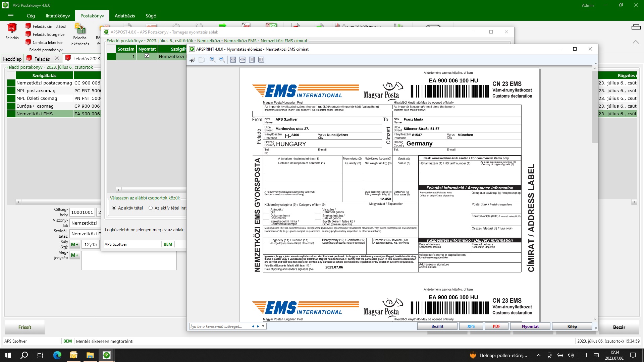This screenshot has width=644, height=362.
Task: Click Címlista lekérése ribbon item
Action: (44, 42)
